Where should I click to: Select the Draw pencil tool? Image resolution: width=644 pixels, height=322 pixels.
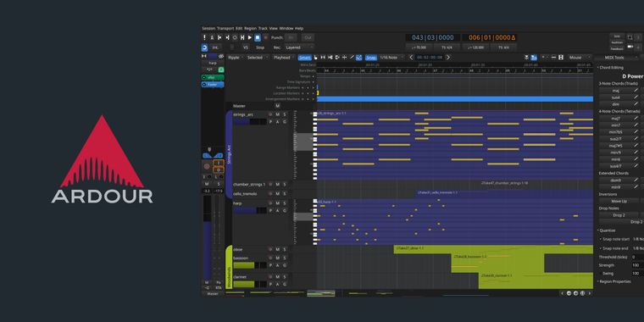click(352, 58)
